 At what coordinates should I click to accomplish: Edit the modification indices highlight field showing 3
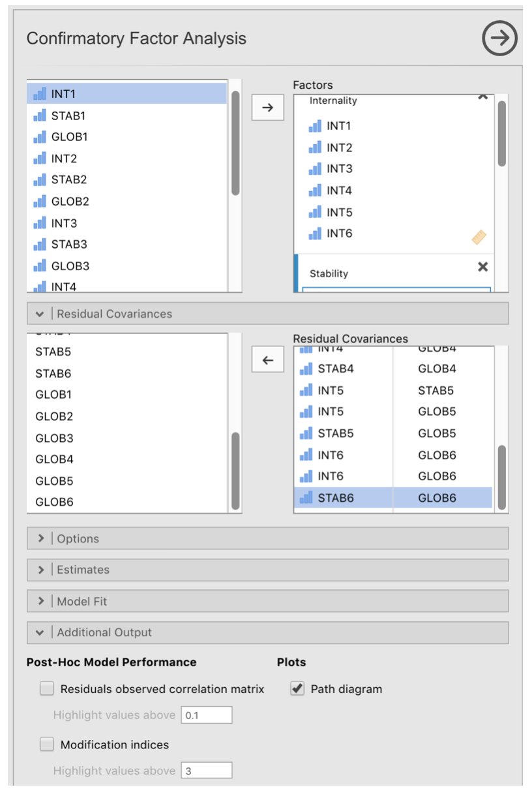[x=207, y=771]
